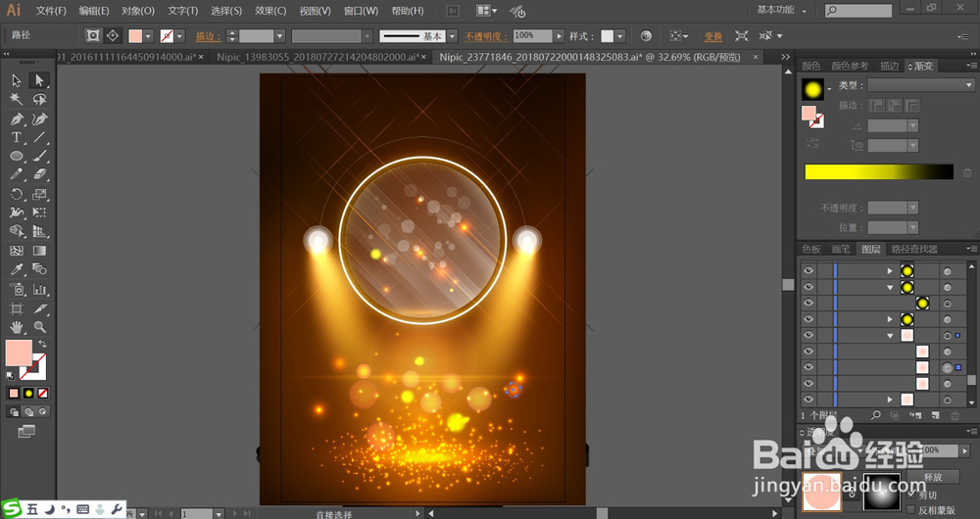The height and width of the screenshot is (519, 980).
Task: Click the yellow-to-black gradient slider bar
Action: (x=879, y=171)
